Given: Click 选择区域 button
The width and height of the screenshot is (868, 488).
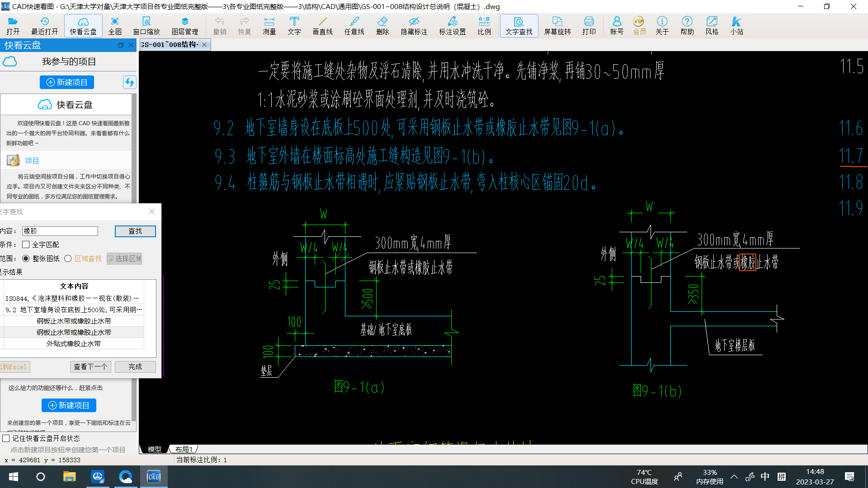Looking at the screenshot, I should tap(124, 258).
